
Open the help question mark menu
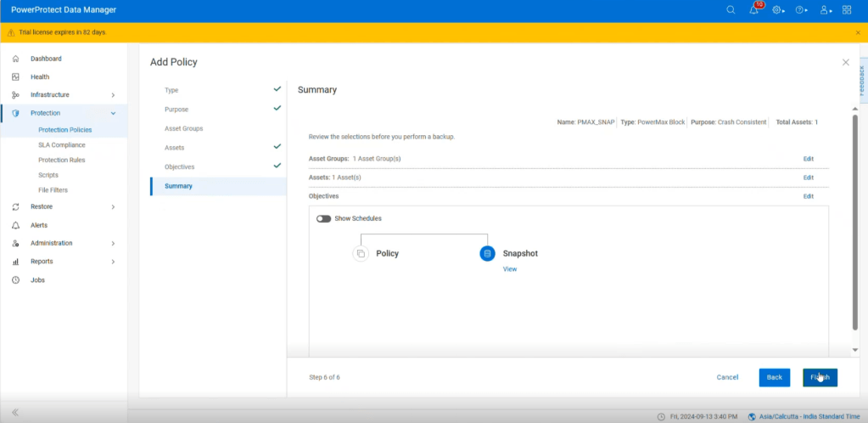[800, 10]
